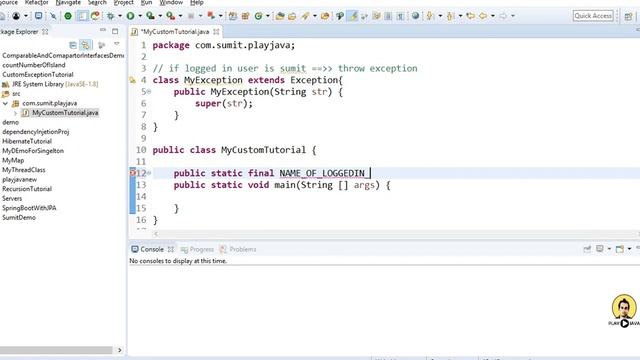This screenshot has height=360, width=640.
Task: Open Next Annotation dropdown arrow
Action: click(x=440, y=16)
